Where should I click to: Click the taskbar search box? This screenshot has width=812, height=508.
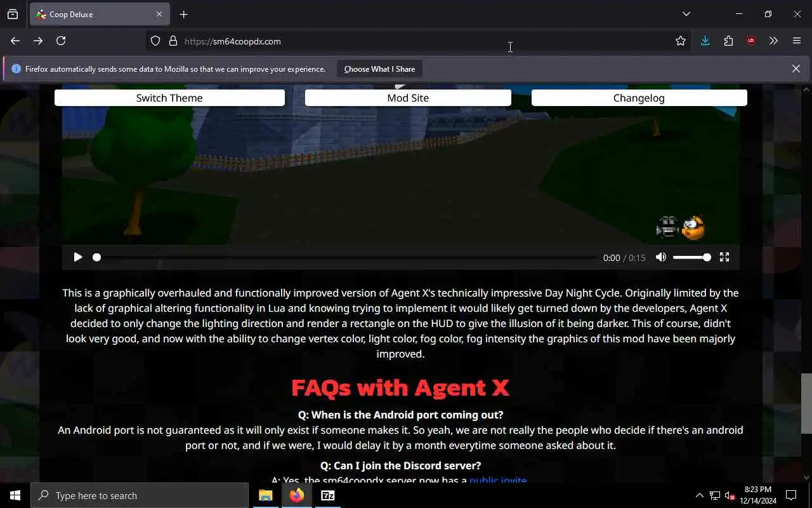[140, 495]
